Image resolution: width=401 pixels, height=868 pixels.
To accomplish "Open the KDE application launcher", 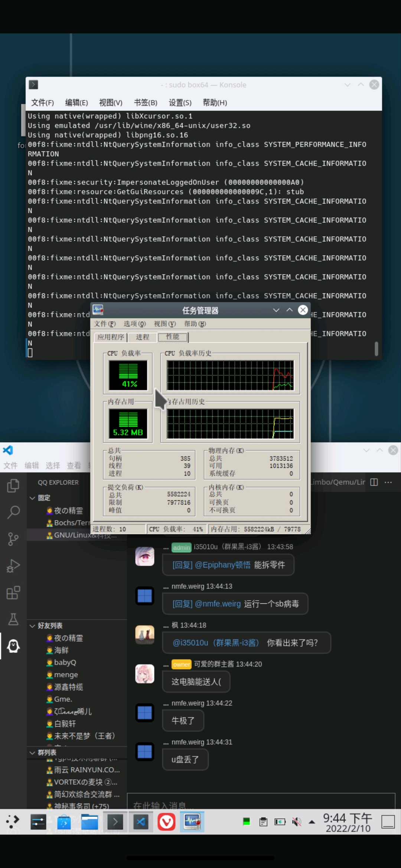I will (x=13, y=822).
